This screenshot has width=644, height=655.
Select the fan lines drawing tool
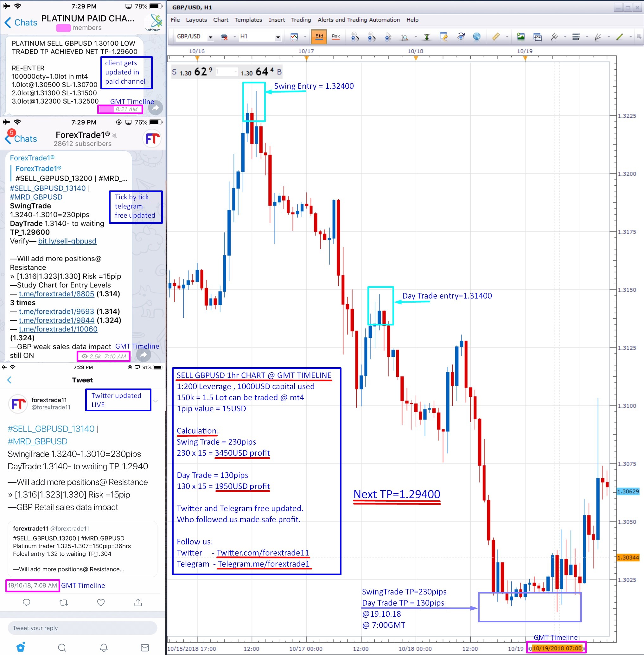point(598,37)
